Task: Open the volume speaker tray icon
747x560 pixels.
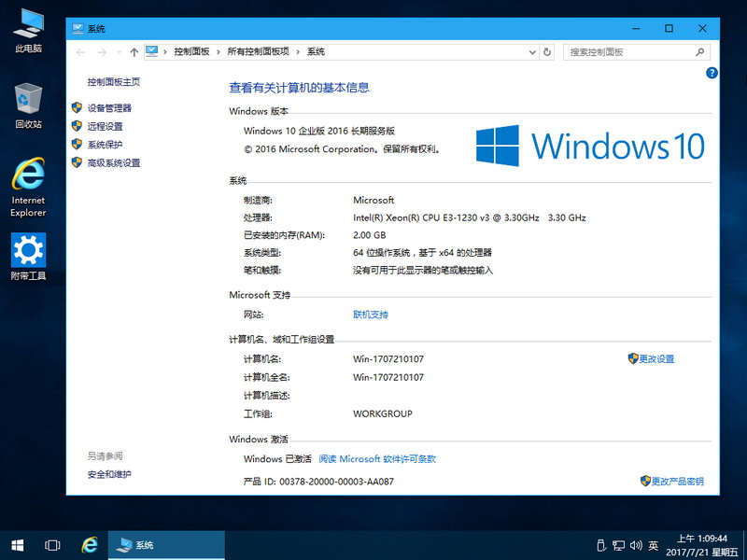Action: point(636,545)
